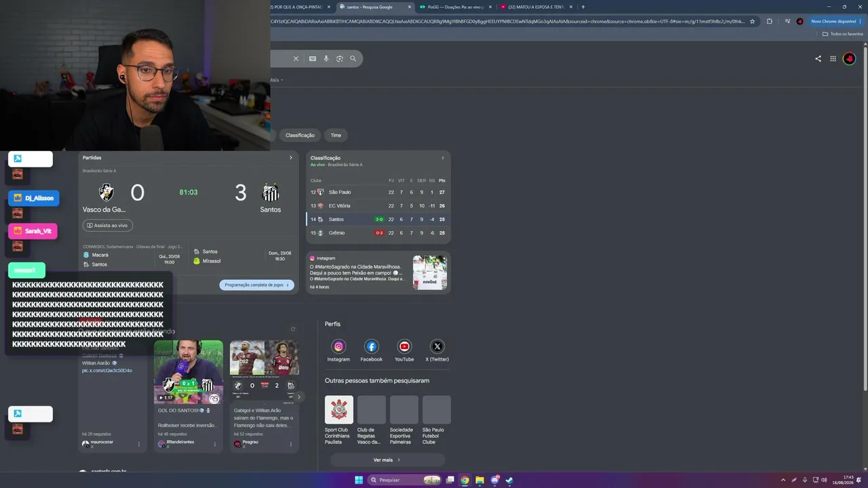Image resolution: width=868 pixels, height=488 pixels.
Task: Switch to the PixGG Doações Pix tab
Action: click(x=455, y=7)
